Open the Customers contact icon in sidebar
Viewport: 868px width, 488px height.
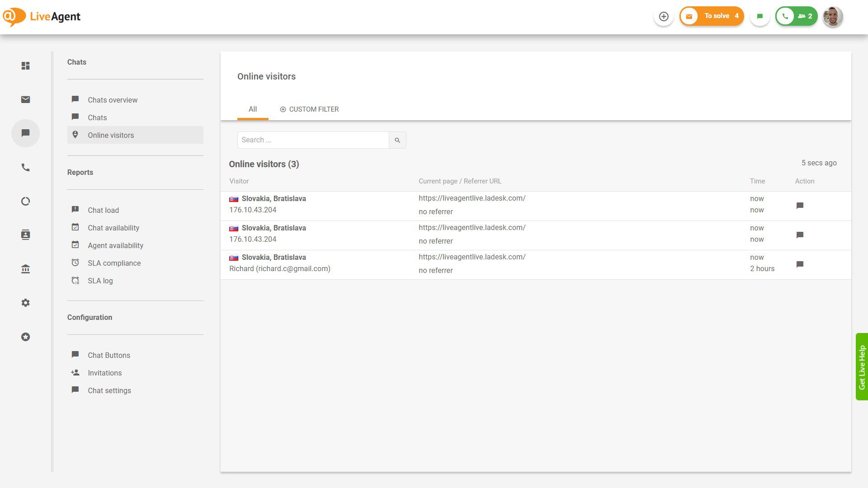[x=25, y=235]
